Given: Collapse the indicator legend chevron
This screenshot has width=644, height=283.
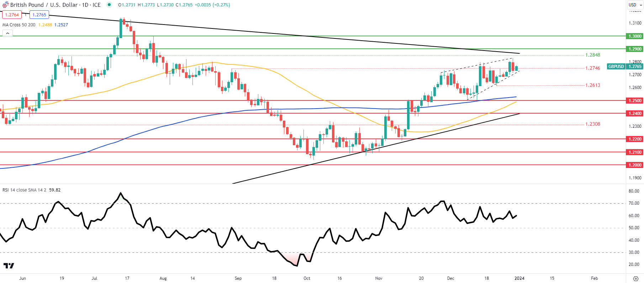Looking at the screenshot, I should coord(7,33).
